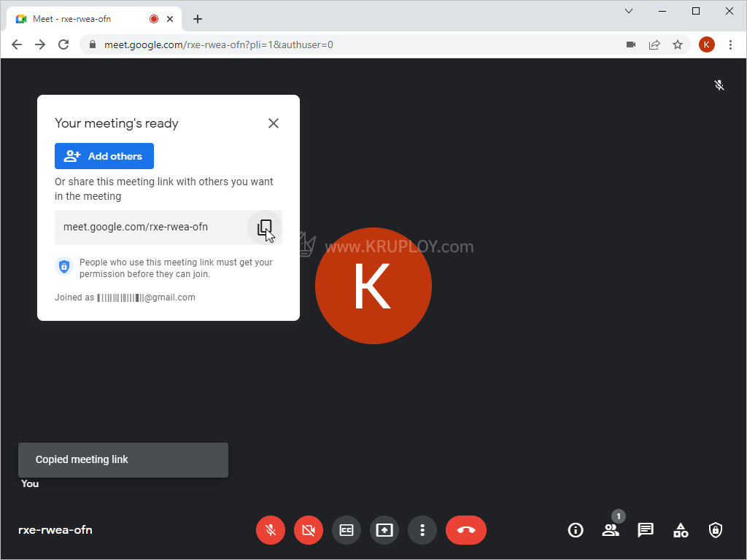The height and width of the screenshot is (560, 747).
Task: Select the Meet - rxe-rwea-ofn tab
Action: (94, 19)
